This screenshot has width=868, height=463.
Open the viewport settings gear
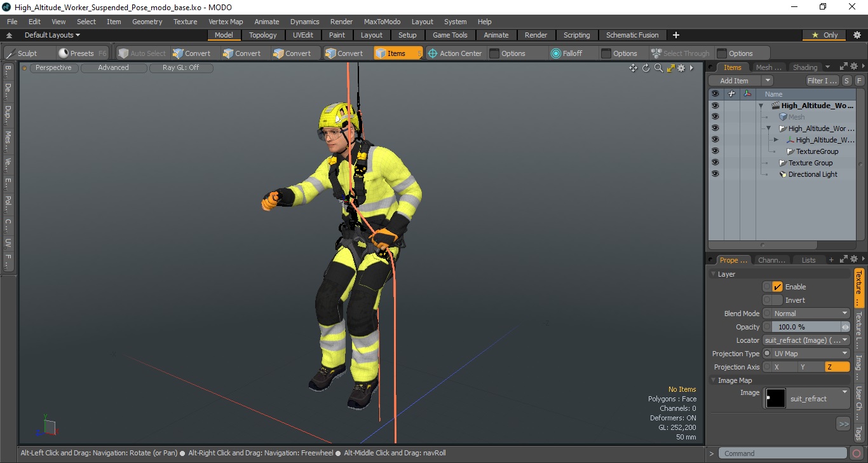[682, 68]
